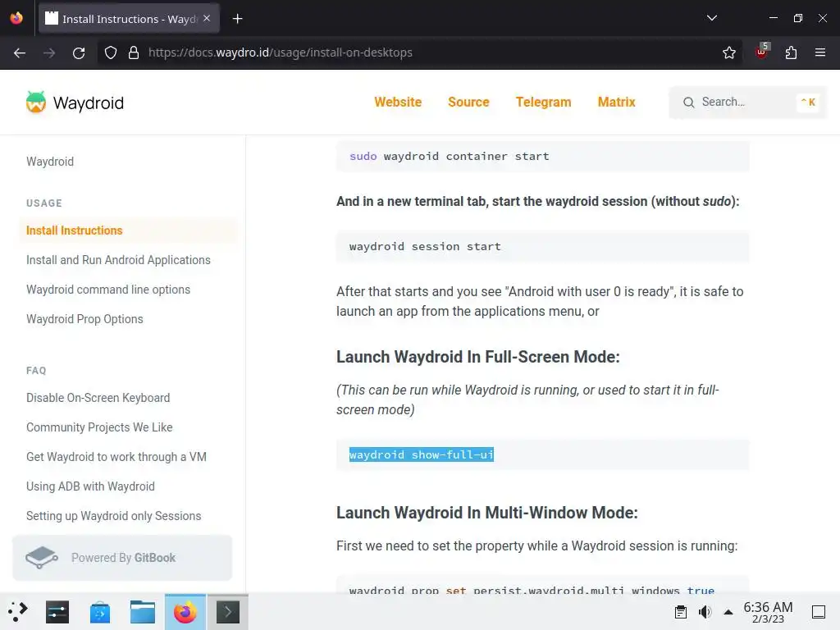Open Setting up Waydroid only Sessions
Image resolution: width=840 pixels, height=630 pixels.
point(113,515)
